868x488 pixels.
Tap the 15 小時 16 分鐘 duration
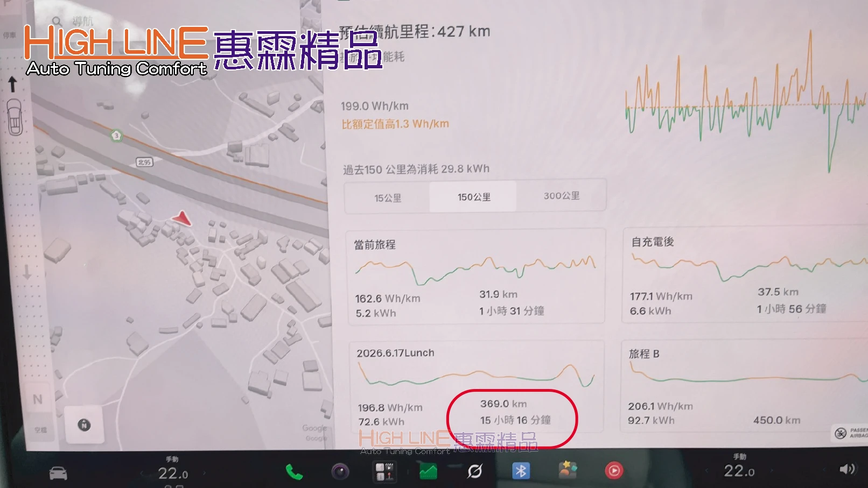515,420
